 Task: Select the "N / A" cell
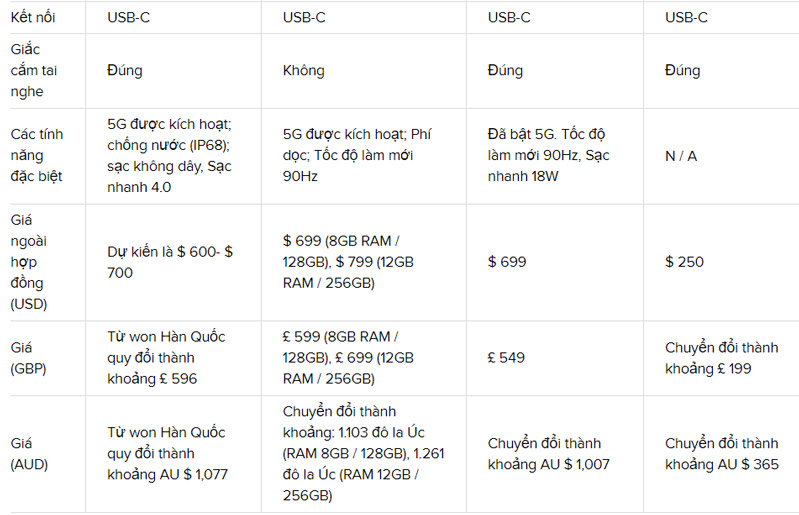pyautogui.click(x=682, y=156)
